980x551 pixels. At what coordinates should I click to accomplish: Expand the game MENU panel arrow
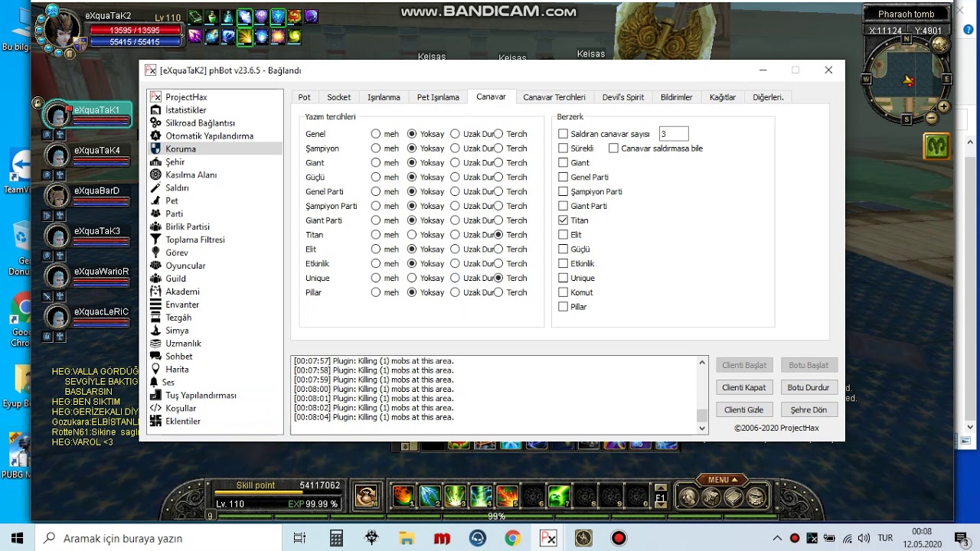pyautogui.click(x=722, y=480)
